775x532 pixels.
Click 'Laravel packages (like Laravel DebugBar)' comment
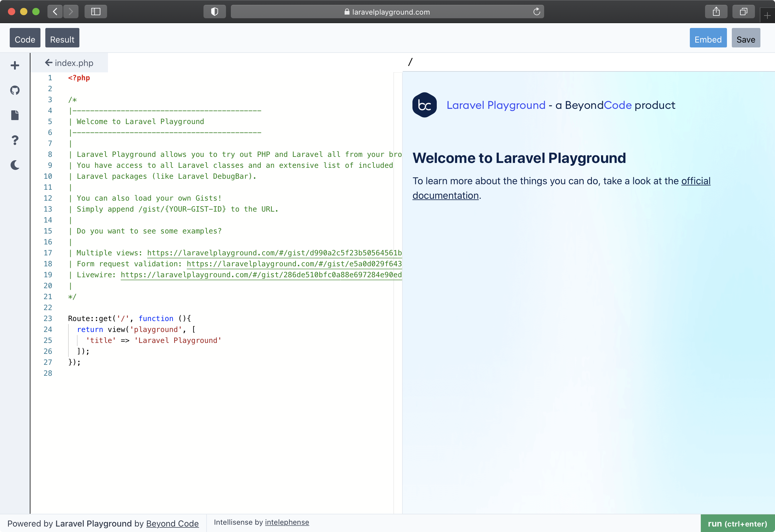tap(166, 176)
